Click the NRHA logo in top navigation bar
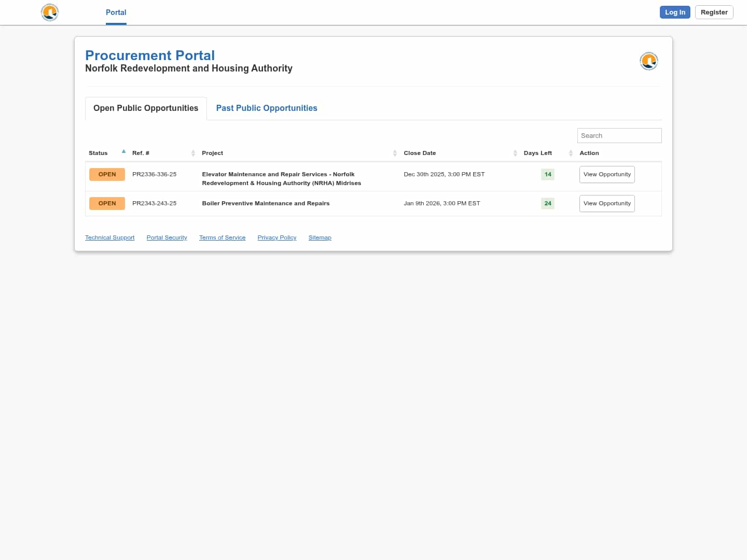Screen dimensions: 747x560 [x=50, y=12]
